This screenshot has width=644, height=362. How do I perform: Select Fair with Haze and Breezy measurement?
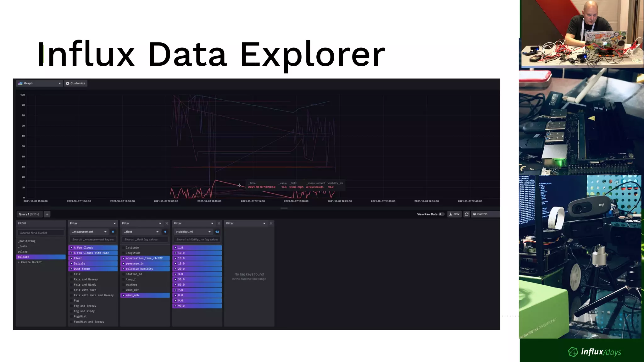click(x=93, y=295)
